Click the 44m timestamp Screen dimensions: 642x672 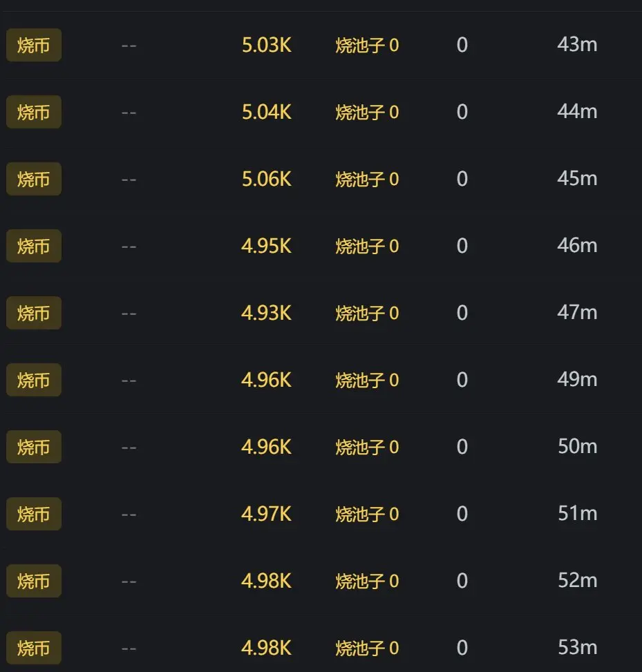pos(577,111)
